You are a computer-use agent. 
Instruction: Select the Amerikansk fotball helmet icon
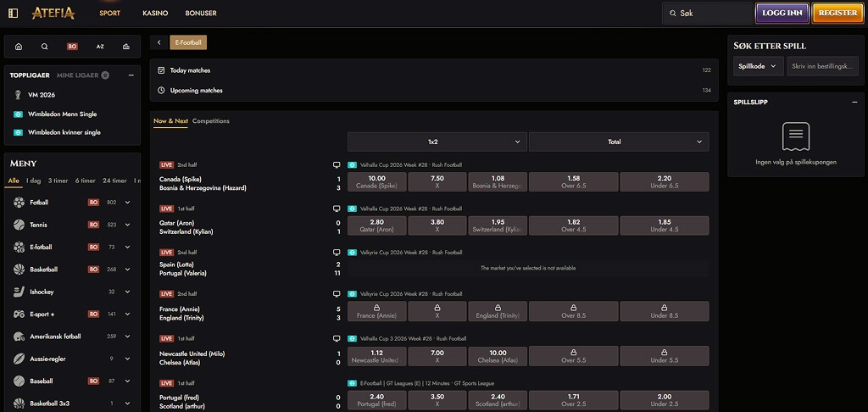19,337
